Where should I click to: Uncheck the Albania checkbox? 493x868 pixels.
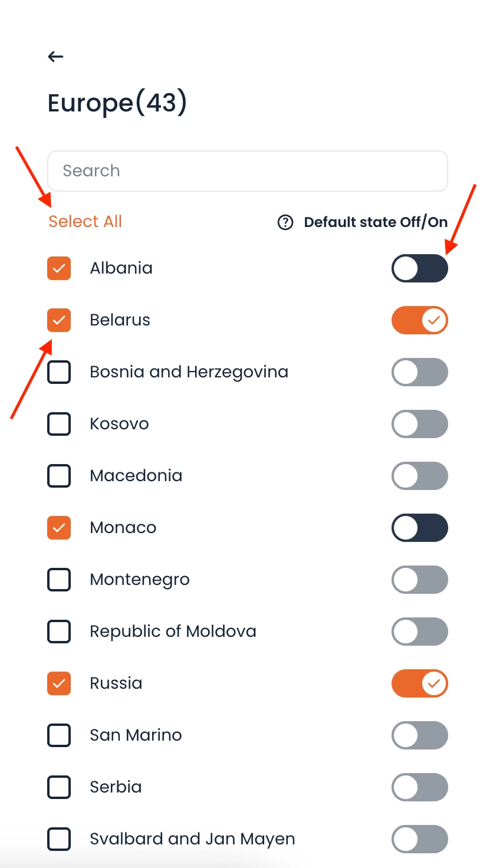tap(59, 268)
